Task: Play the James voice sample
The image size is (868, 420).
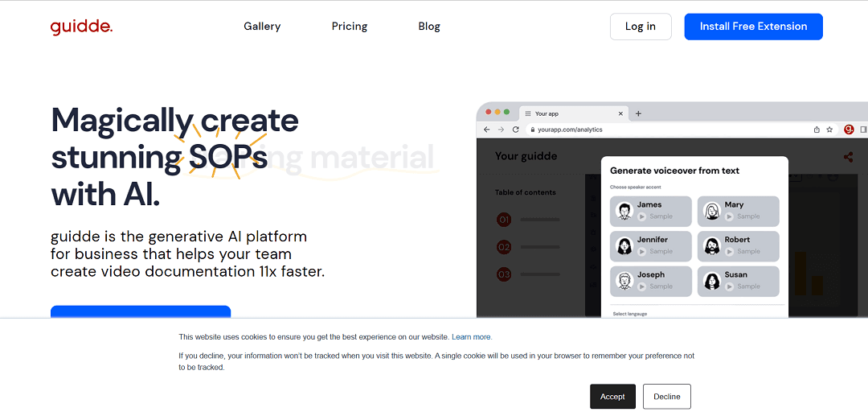Action: (x=642, y=216)
